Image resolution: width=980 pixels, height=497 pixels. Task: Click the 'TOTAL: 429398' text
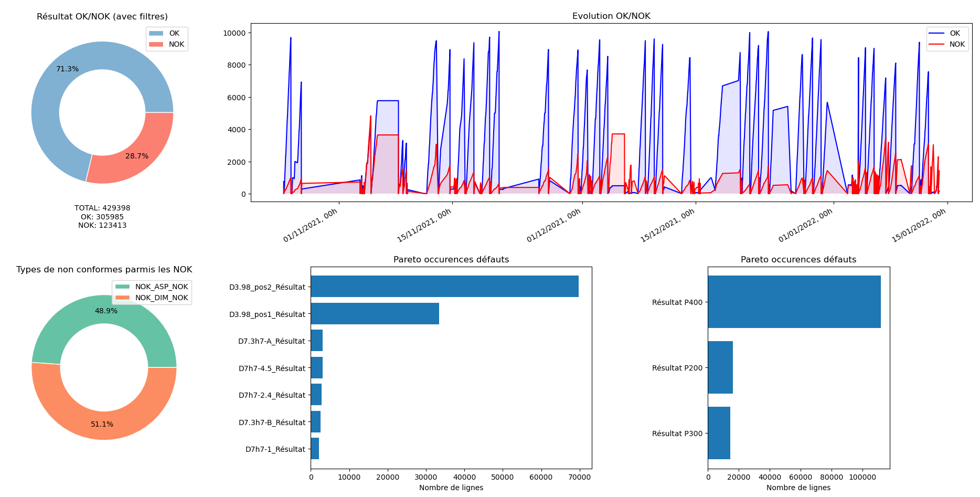(102, 208)
